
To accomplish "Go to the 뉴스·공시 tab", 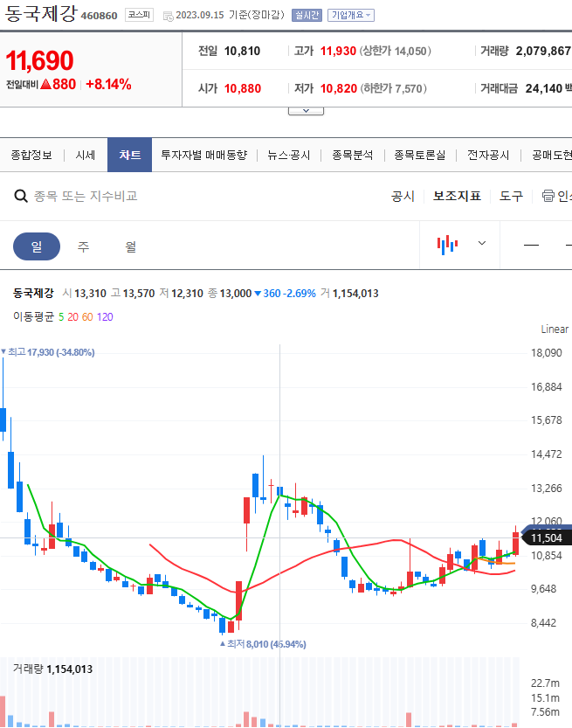I will 288,155.
